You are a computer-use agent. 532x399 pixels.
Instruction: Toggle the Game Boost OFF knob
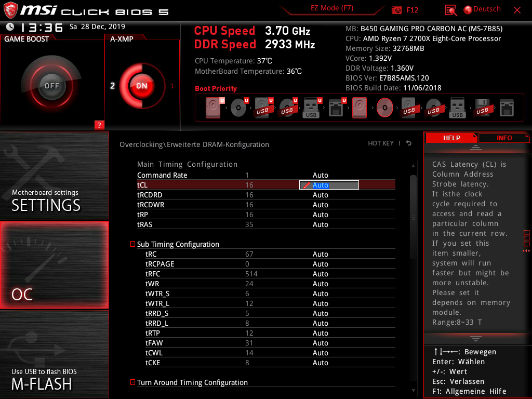point(51,86)
